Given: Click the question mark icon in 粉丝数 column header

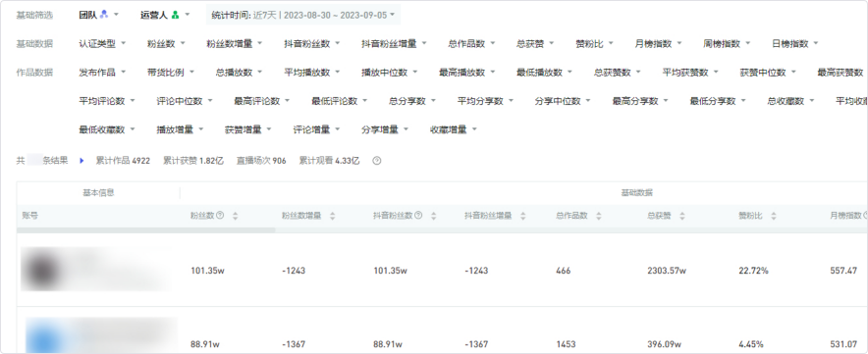Looking at the screenshot, I should (220, 215).
